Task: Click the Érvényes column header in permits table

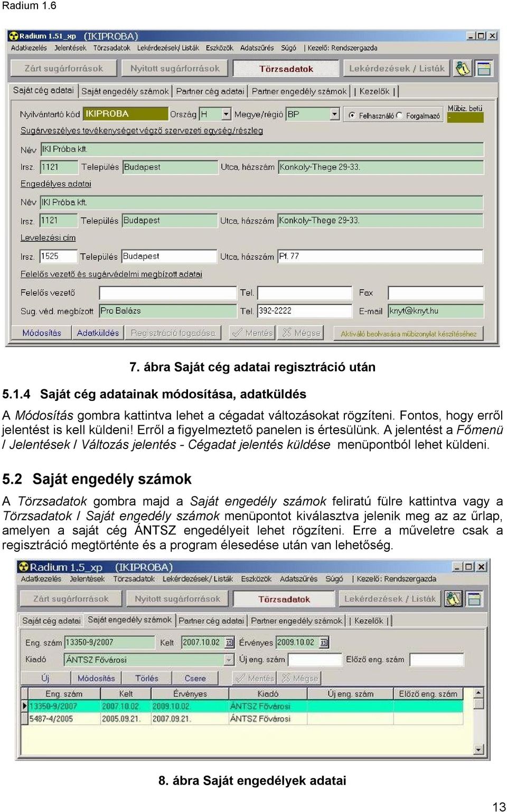Action: pyautogui.click(x=190, y=694)
